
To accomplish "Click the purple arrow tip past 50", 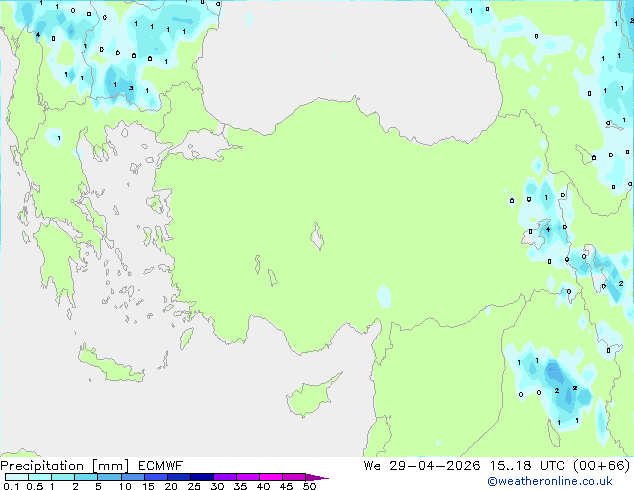I will pyautogui.click(x=317, y=477).
